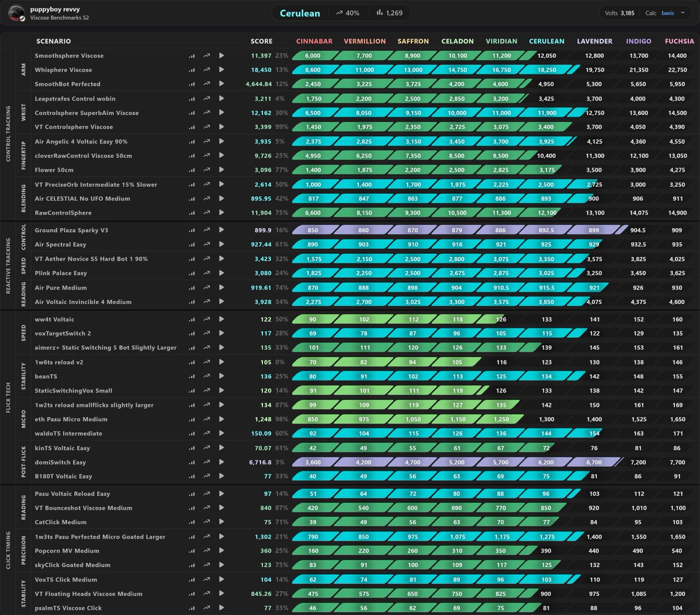
Task: Play StaticSwitchingVox Small scenario
Action: pyautogui.click(x=222, y=391)
